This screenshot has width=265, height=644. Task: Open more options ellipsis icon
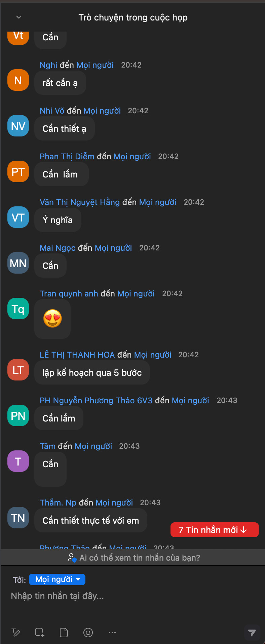click(x=112, y=633)
